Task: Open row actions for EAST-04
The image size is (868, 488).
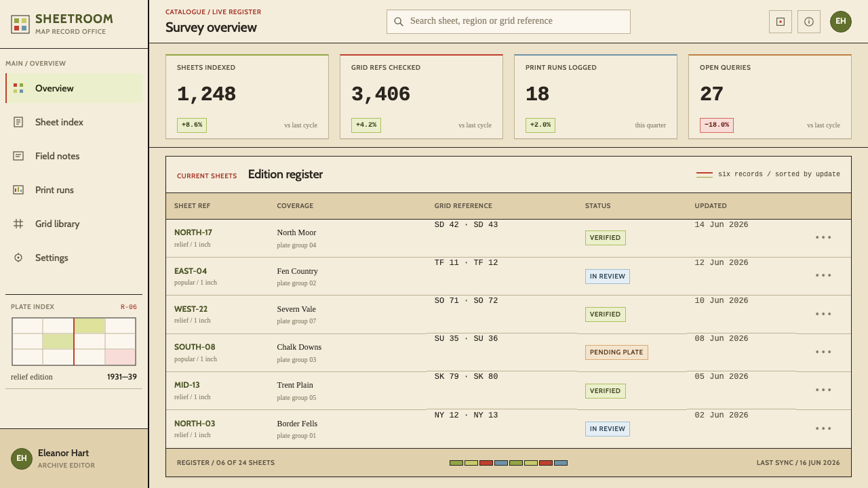Action: tap(823, 275)
